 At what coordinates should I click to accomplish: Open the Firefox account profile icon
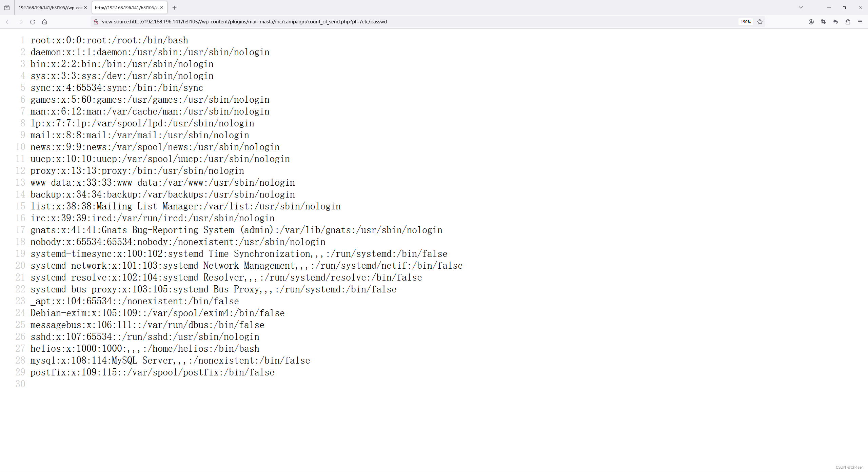coord(811,22)
